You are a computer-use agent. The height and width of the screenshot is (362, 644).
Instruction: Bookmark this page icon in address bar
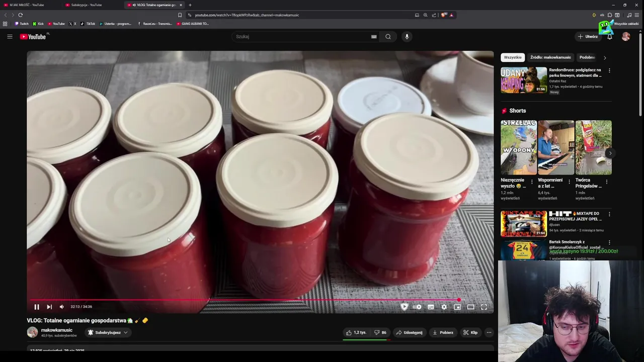point(180,15)
